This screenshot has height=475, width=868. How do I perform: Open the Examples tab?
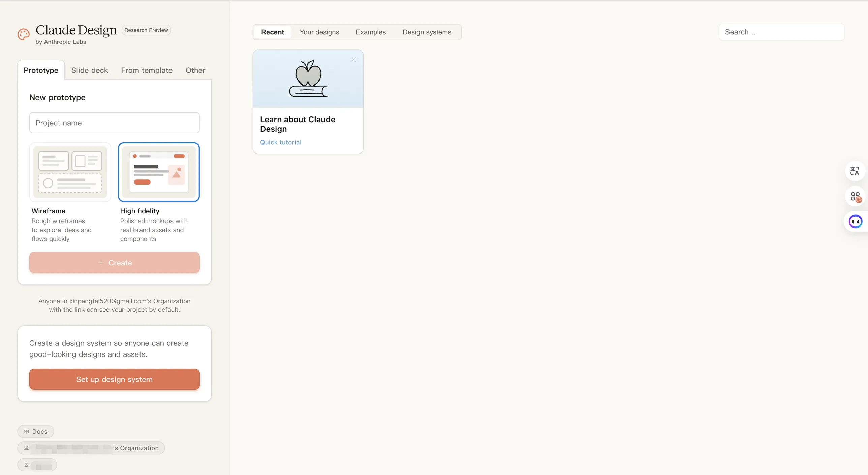[x=371, y=32]
